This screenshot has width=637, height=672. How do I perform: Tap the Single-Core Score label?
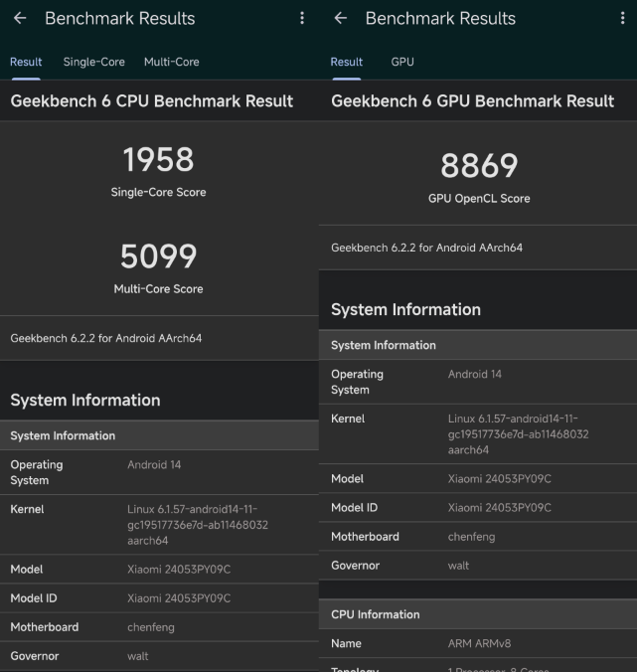pyautogui.click(x=158, y=192)
